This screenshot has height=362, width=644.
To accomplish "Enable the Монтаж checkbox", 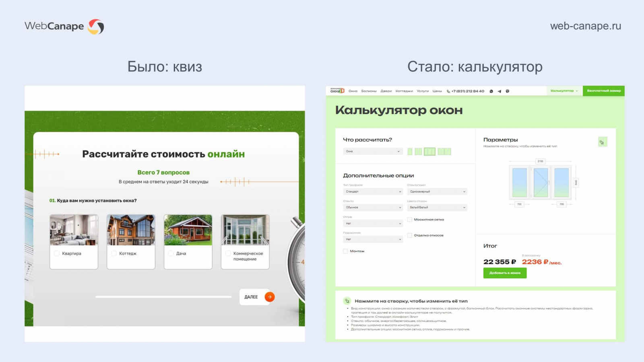I will pos(345,251).
